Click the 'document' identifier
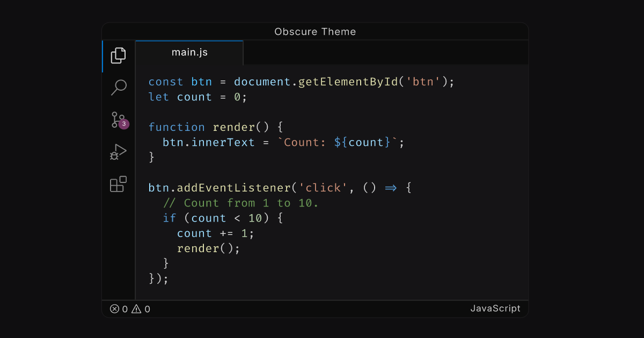 click(262, 82)
